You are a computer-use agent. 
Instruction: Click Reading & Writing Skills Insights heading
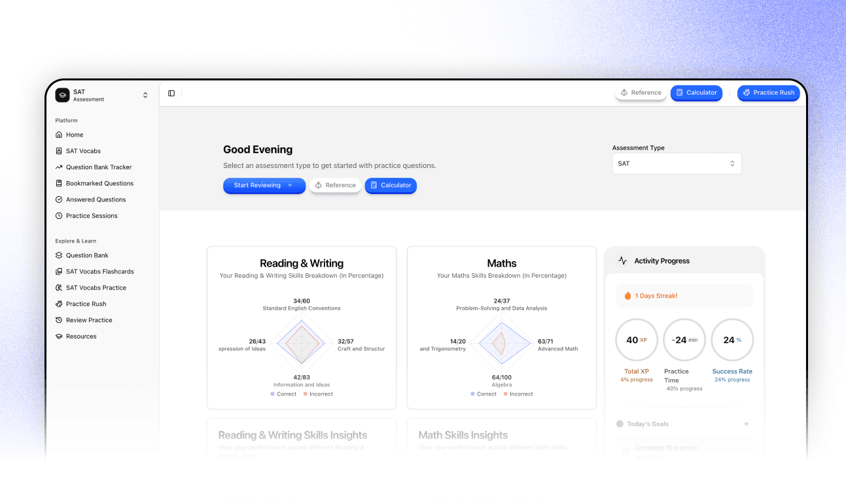click(x=292, y=435)
